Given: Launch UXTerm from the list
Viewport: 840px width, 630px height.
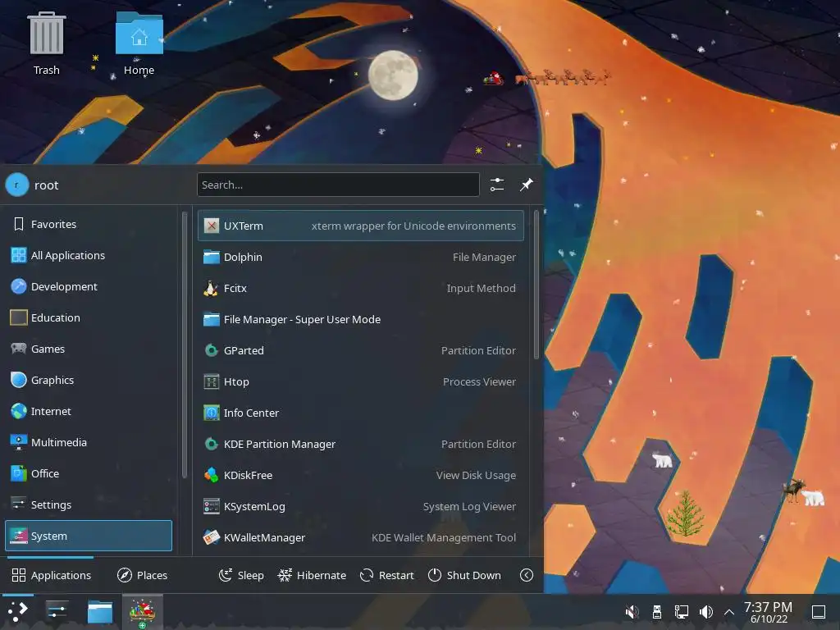Looking at the screenshot, I should 361,226.
